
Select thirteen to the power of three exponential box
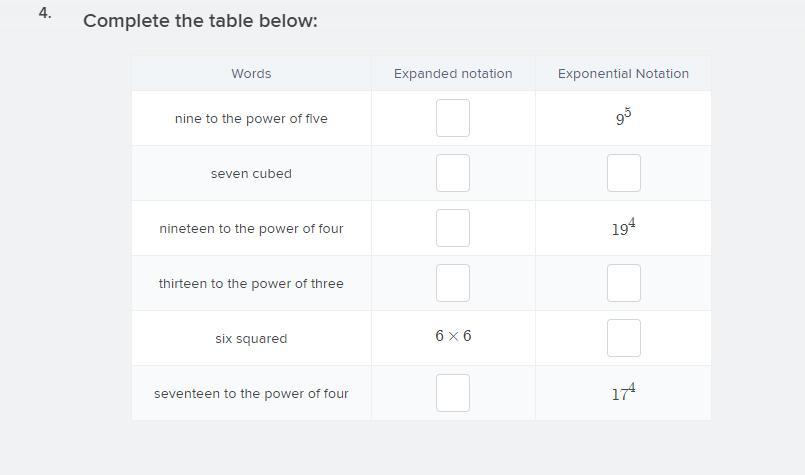[x=623, y=283]
